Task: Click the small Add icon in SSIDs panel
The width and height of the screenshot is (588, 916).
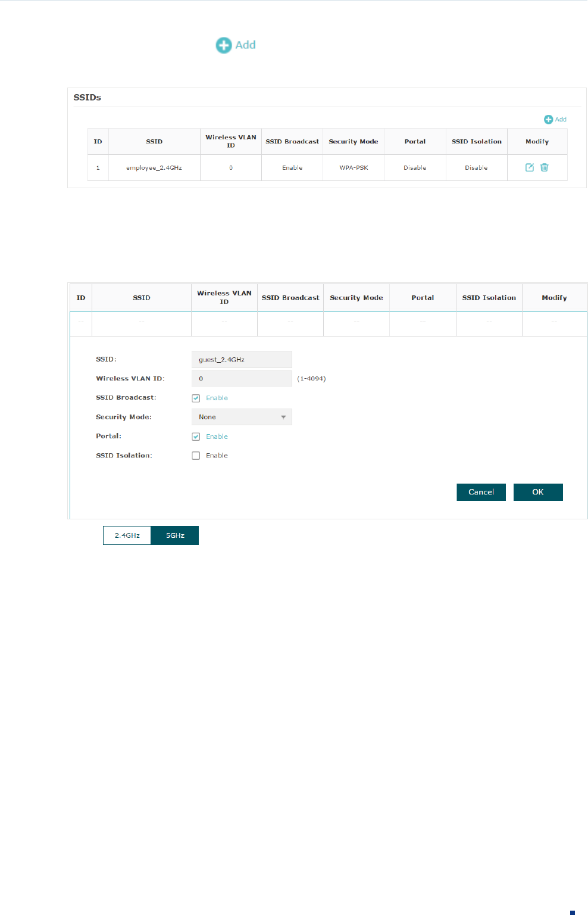Action: tap(549, 120)
